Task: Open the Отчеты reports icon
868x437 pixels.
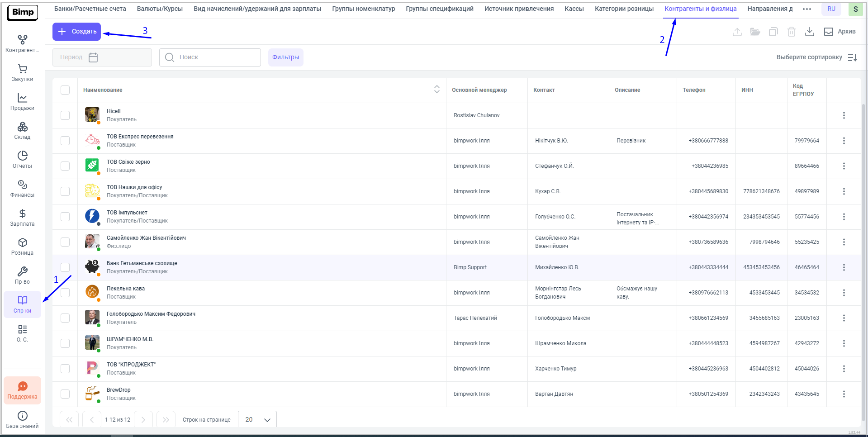Action: click(x=22, y=160)
